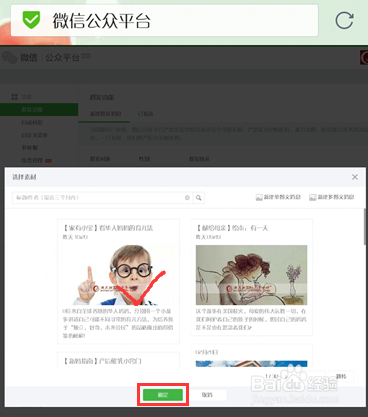Screen dimensions: 368x417
Task: Click the green 确定 confirm button
Action: point(163,395)
